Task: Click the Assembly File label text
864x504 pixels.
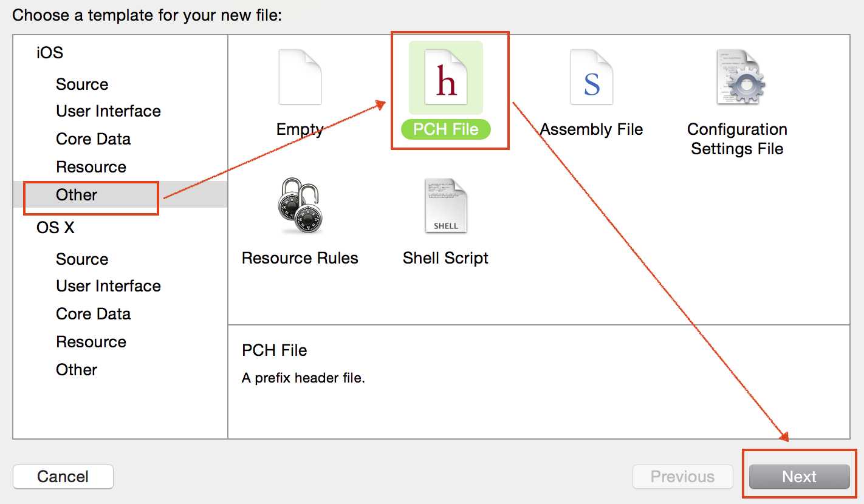Action: [x=591, y=129]
